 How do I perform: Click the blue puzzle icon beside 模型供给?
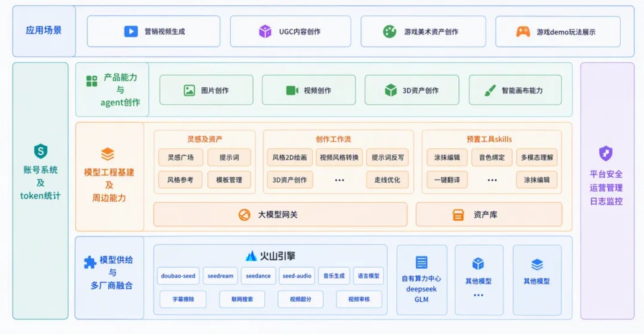pyautogui.click(x=90, y=262)
